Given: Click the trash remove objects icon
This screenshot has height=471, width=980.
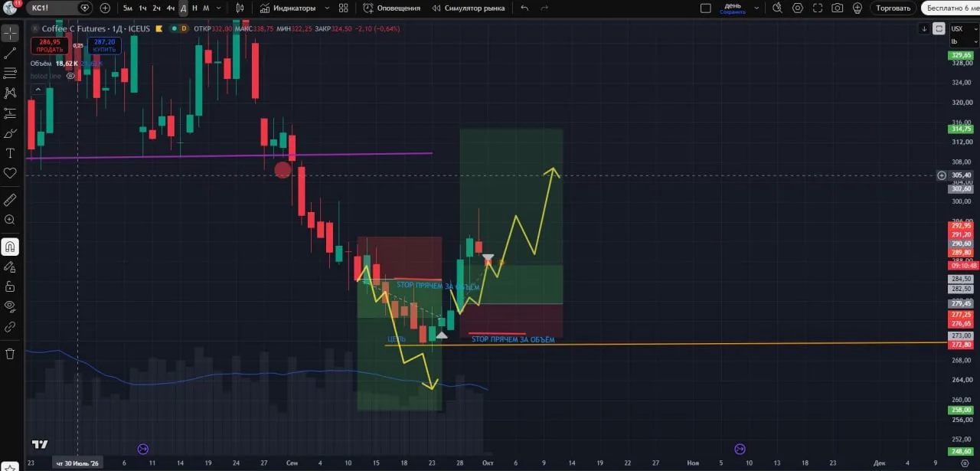Looking at the screenshot, I should 10,354.
